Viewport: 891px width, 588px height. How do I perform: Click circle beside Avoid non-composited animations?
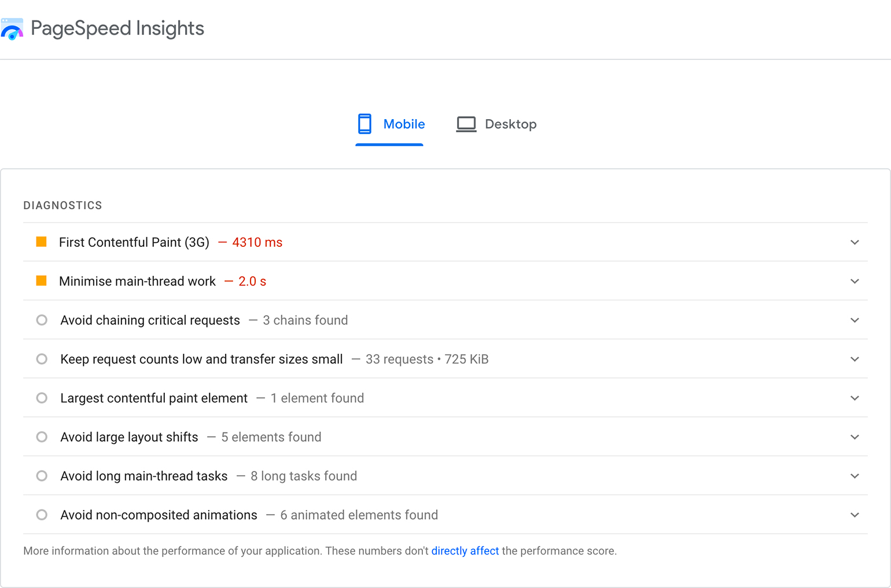click(x=42, y=515)
